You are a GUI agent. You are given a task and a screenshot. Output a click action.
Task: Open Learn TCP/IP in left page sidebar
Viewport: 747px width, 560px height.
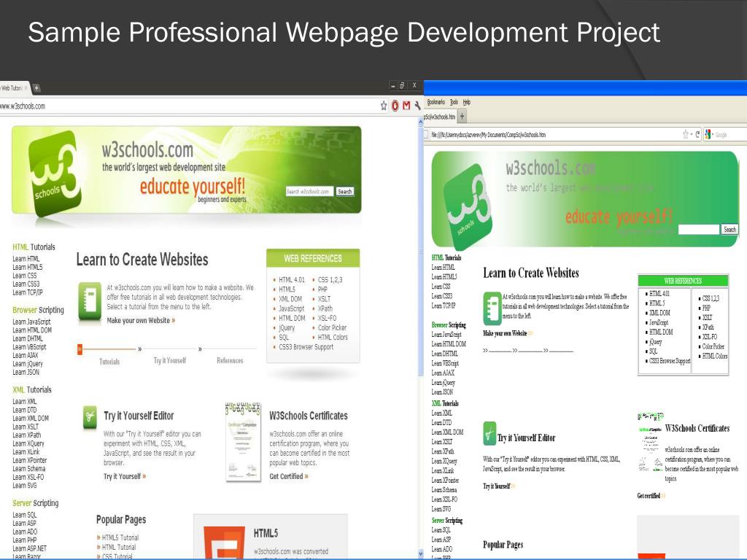tap(27, 292)
